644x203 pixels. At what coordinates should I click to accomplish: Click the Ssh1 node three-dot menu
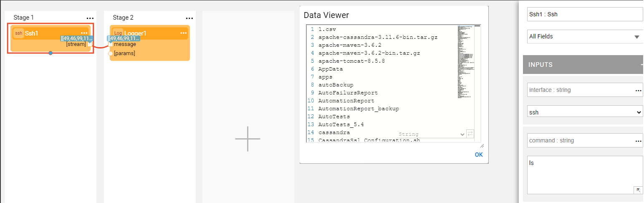[84, 33]
